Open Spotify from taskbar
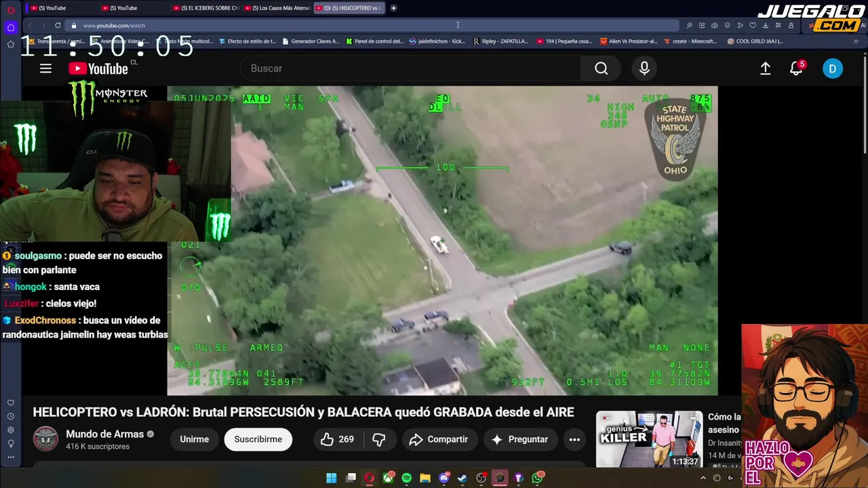 406,478
